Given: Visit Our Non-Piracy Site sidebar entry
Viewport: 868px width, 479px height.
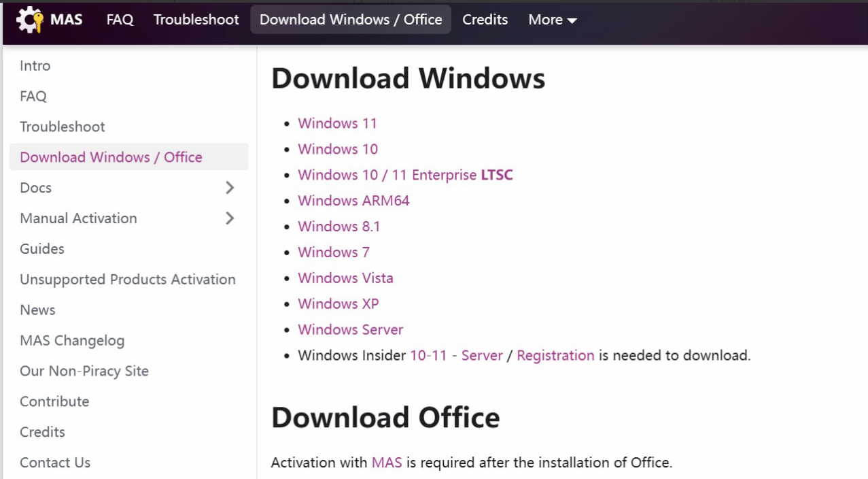Looking at the screenshot, I should pos(84,371).
